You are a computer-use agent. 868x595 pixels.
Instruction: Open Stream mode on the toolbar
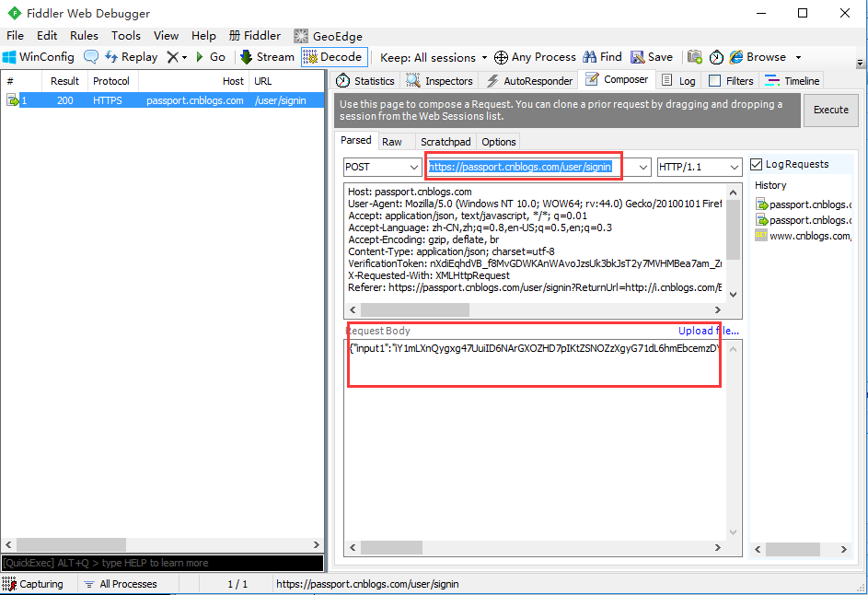tap(267, 56)
